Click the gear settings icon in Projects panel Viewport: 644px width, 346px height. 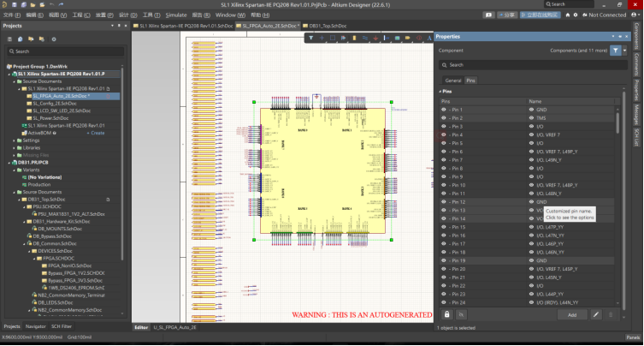[x=53, y=39]
